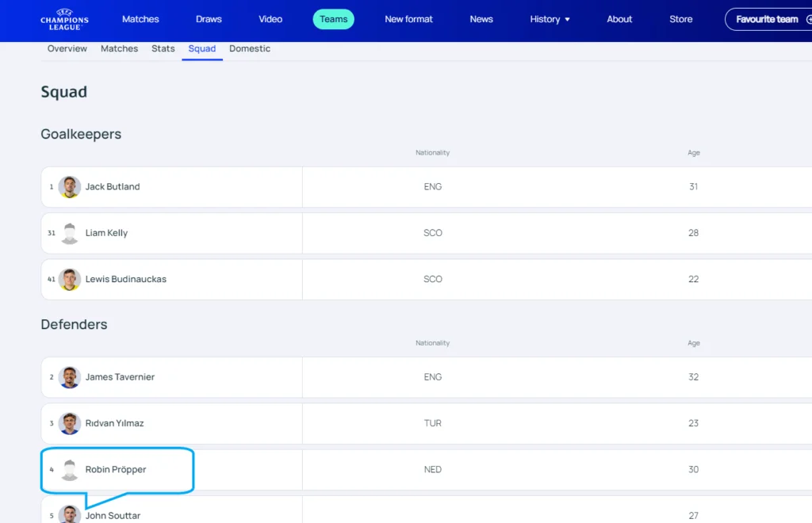Select the highlighted Teams nav item

coord(333,19)
